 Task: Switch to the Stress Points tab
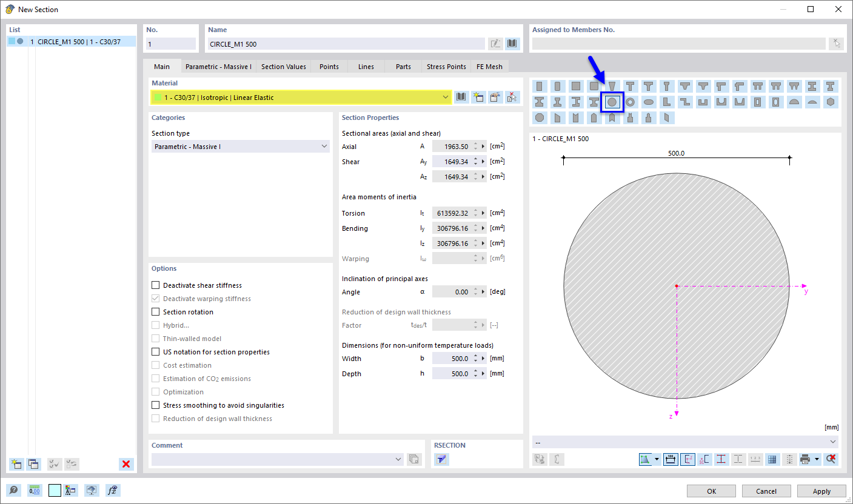[x=446, y=66]
